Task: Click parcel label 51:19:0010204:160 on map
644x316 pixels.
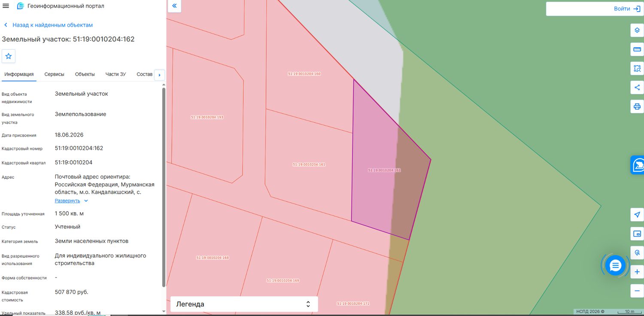Action: pyautogui.click(x=304, y=74)
